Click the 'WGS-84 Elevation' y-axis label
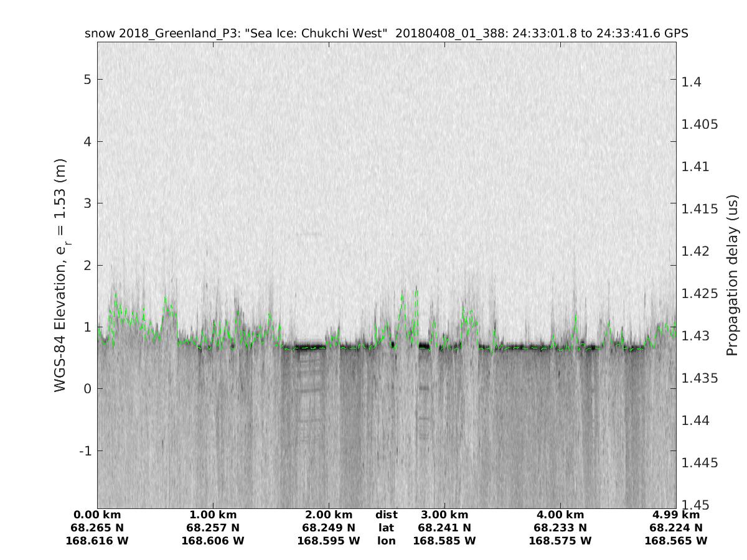The image size is (747, 560). (60, 275)
